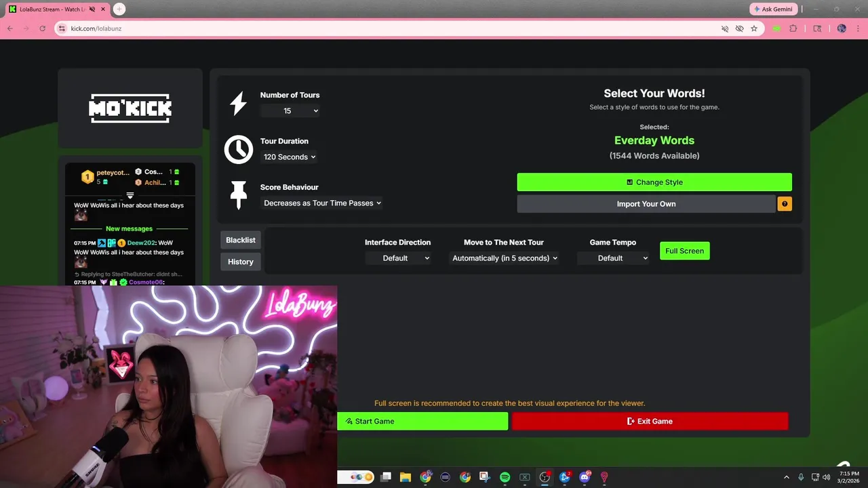Open the Score Behaviour dropdown
The image size is (868, 488).
(321, 203)
